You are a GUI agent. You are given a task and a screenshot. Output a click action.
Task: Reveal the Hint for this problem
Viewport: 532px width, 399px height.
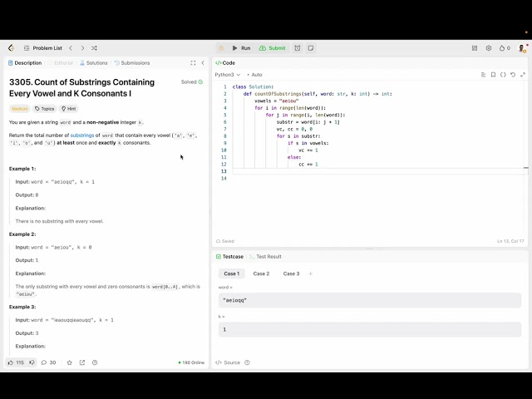pos(68,109)
